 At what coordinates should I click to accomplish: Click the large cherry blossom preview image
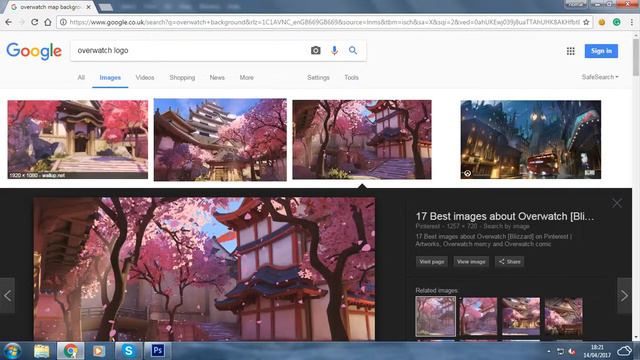click(x=204, y=269)
